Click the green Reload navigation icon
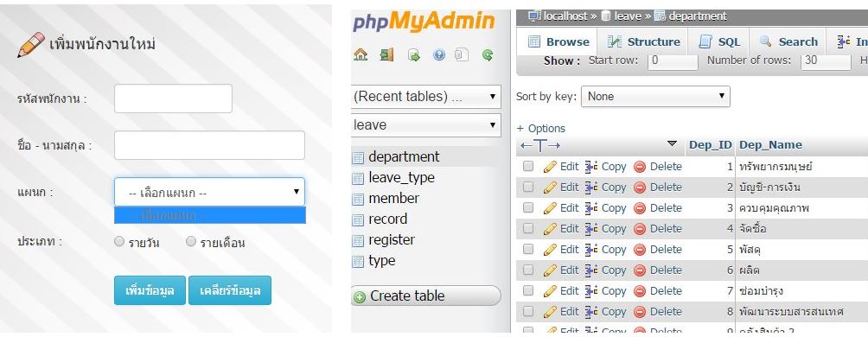The image size is (868, 337). click(488, 54)
